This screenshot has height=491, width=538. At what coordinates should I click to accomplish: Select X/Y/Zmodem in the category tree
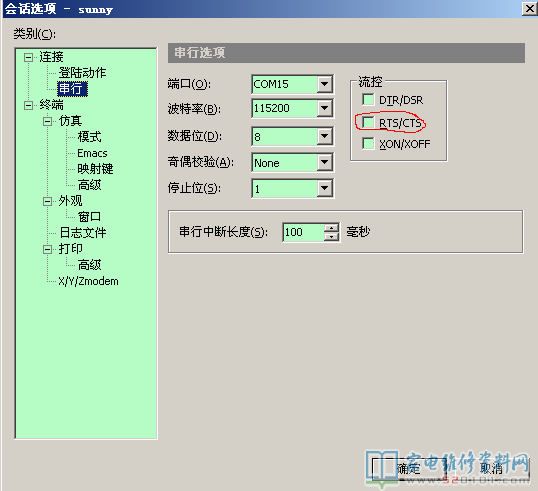tap(88, 281)
